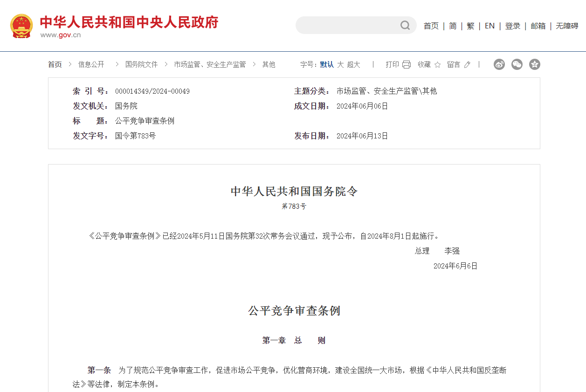
Task: Click the star icon beside 收藏
Action: [437, 65]
